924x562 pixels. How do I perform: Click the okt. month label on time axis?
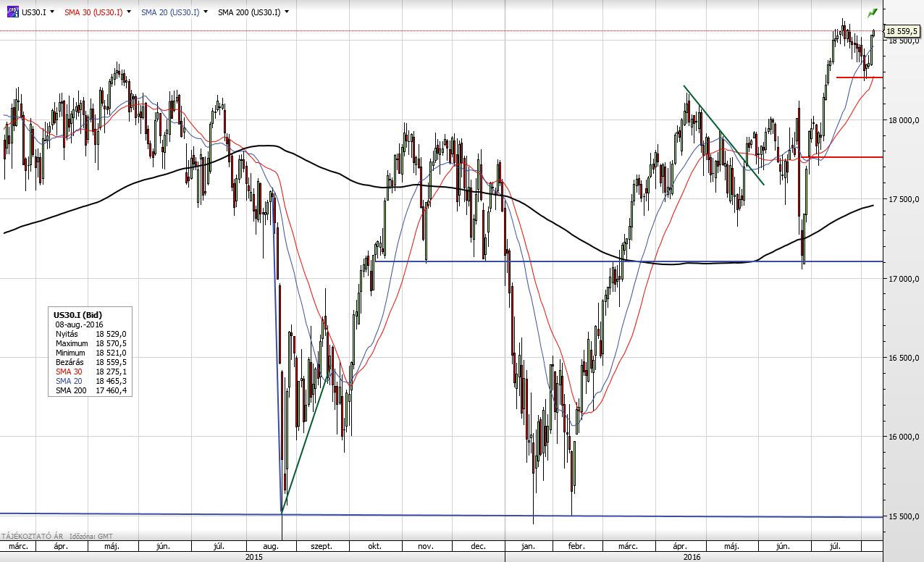point(375,547)
